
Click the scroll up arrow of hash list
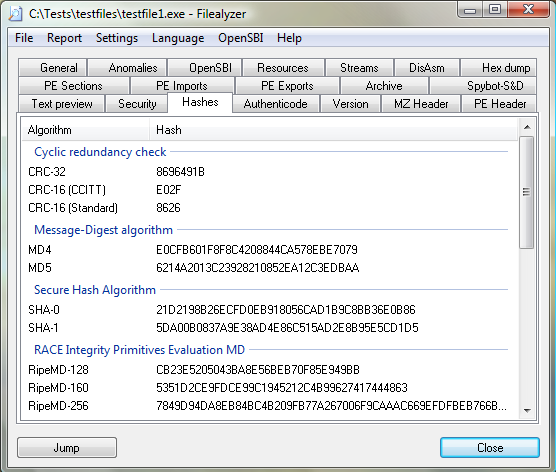coord(527,127)
